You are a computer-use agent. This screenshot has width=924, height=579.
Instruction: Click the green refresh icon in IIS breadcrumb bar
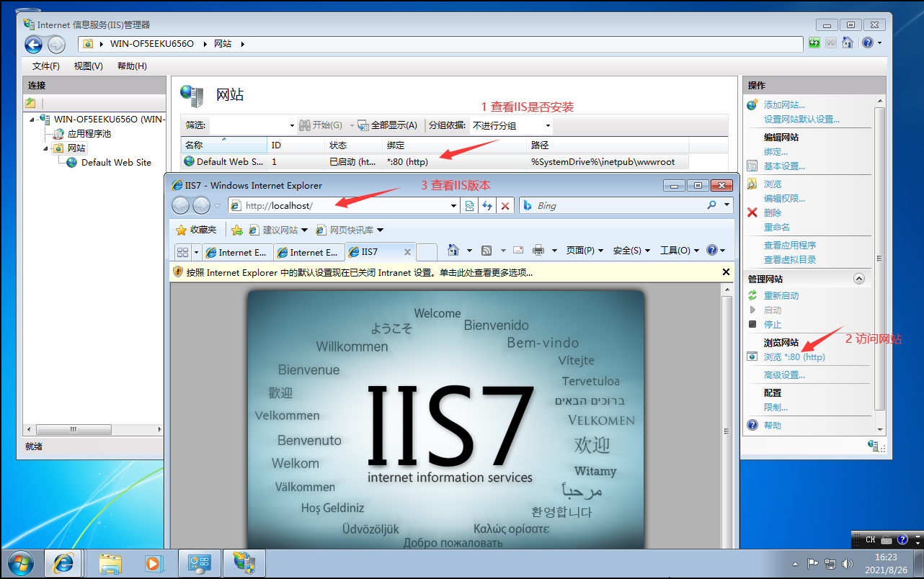tap(814, 42)
